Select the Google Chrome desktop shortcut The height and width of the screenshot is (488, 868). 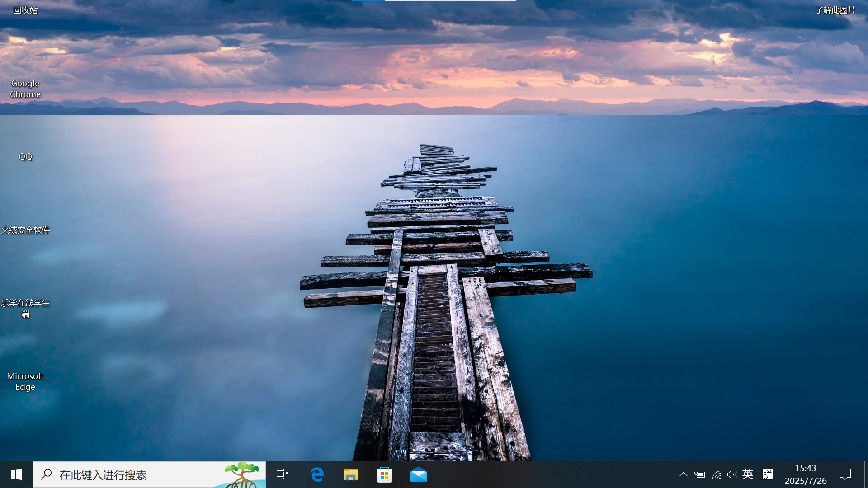click(x=25, y=89)
